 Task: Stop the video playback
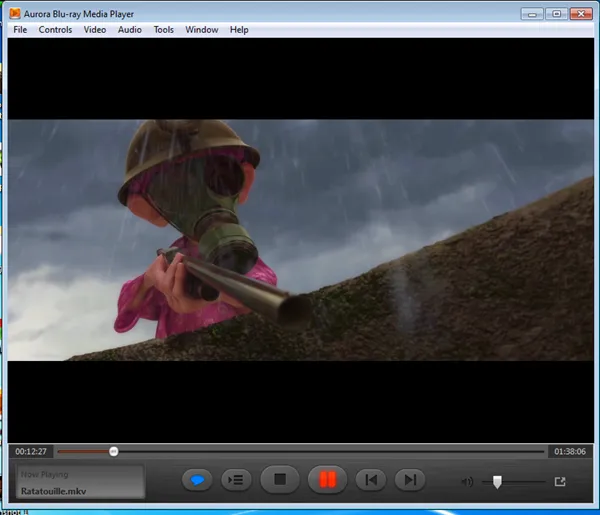280,480
